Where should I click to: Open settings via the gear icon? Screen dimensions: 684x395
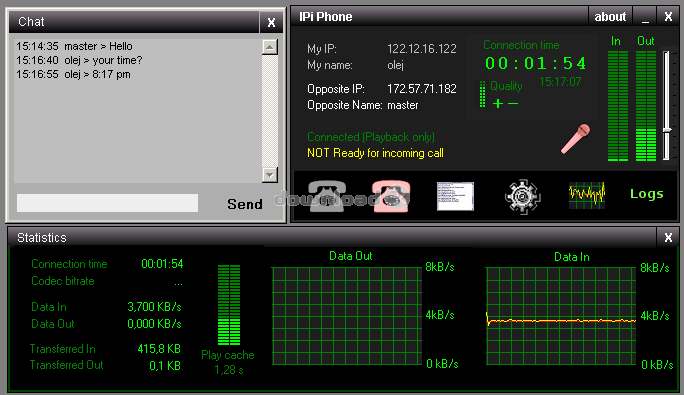tap(522, 196)
